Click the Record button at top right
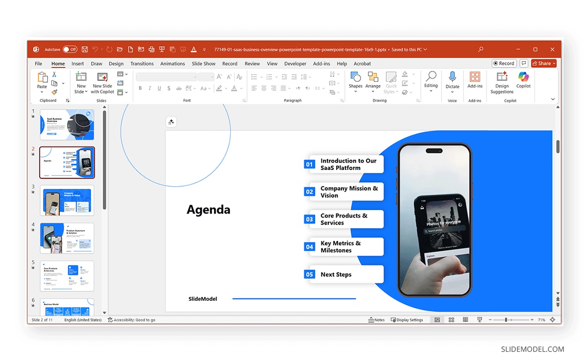Screen dimensions: 588x364 pyautogui.click(x=504, y=63)
